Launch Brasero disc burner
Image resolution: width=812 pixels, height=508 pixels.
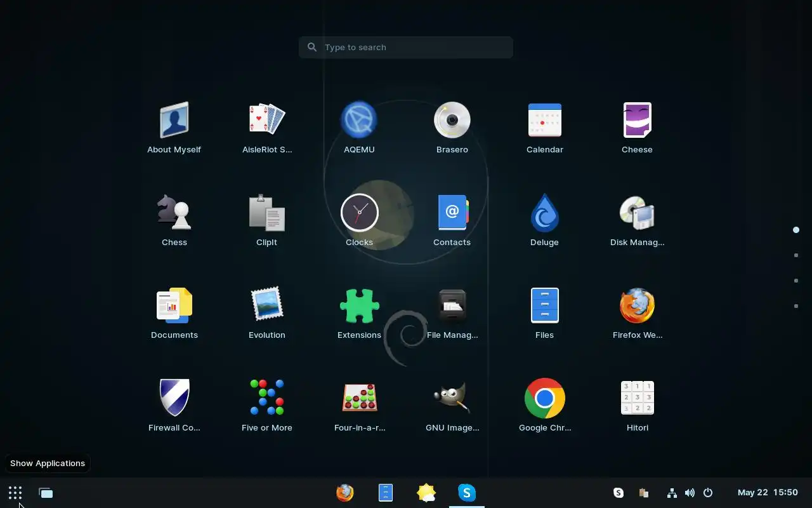(x=452, y=128)
